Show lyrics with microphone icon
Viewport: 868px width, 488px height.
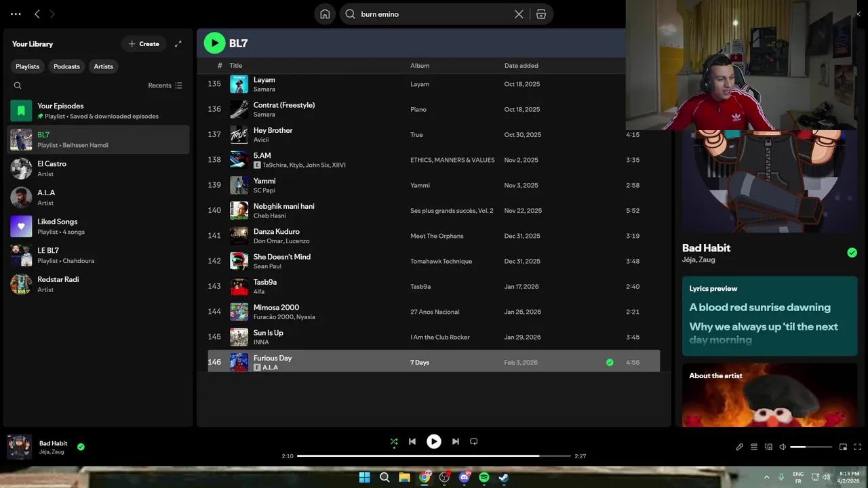(x=740, y=447)
